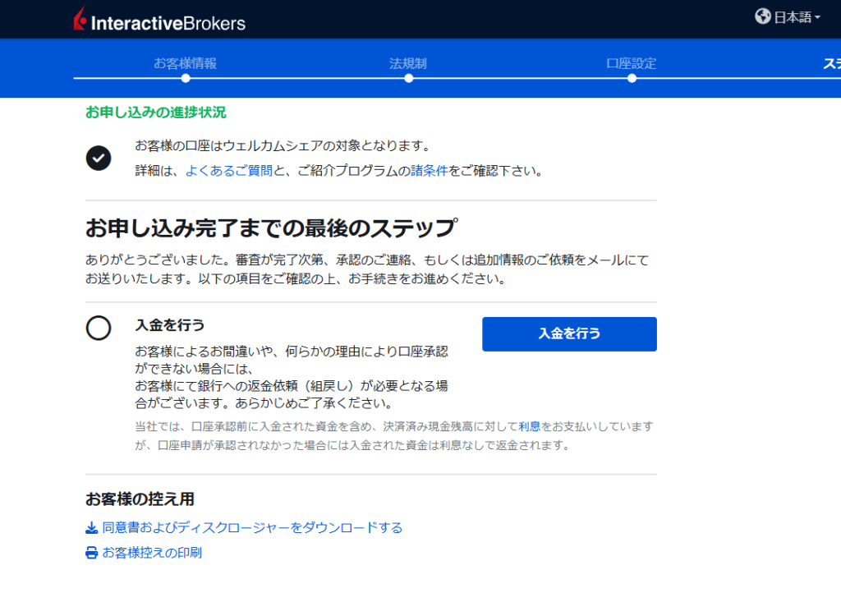Go to the 法規制 step
This screenshot has height=616, width=841.
point(408,63)
